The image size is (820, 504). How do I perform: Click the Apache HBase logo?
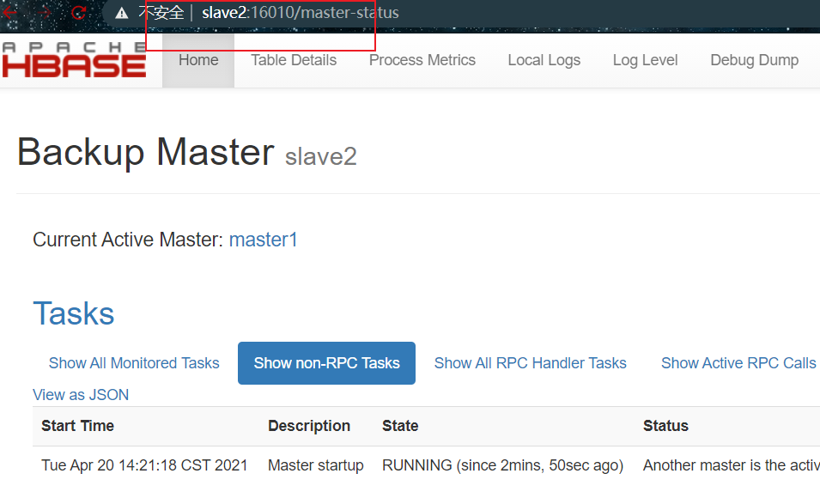74,60
